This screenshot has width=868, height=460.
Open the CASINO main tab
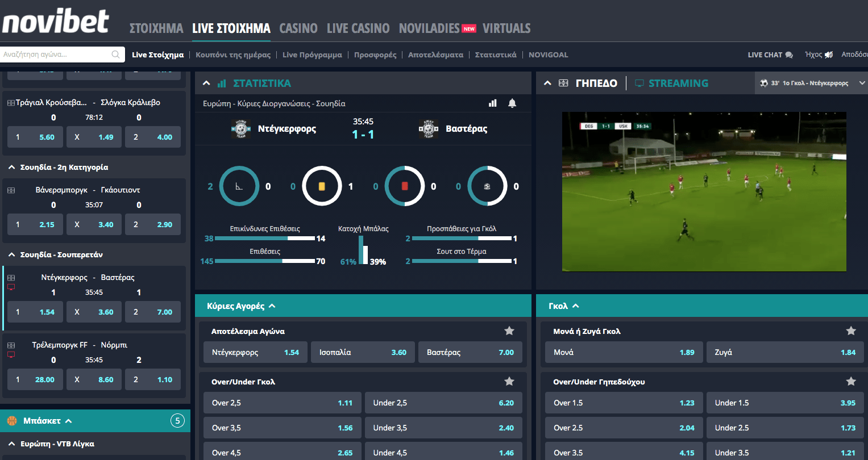pyautogui.click(x=298, y=28)
